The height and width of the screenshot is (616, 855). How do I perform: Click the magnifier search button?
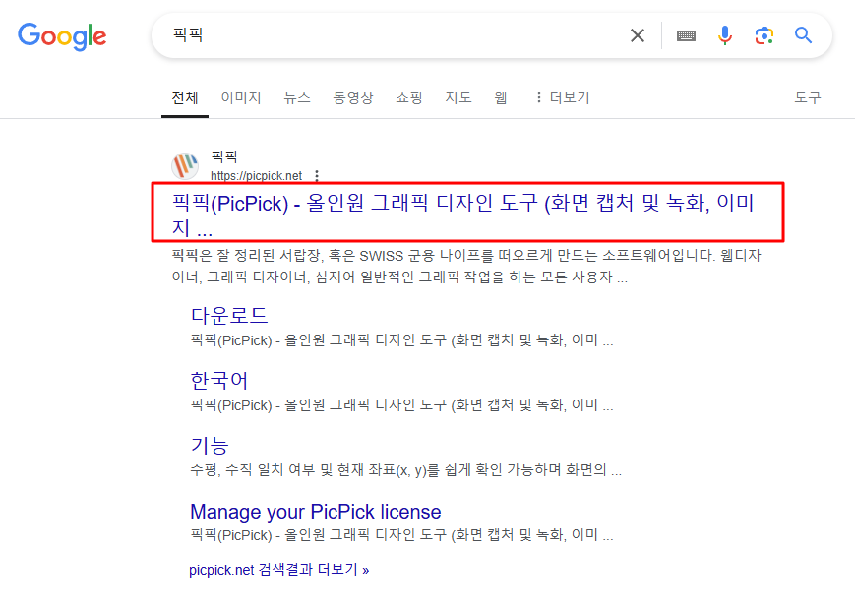click(803, 35)
